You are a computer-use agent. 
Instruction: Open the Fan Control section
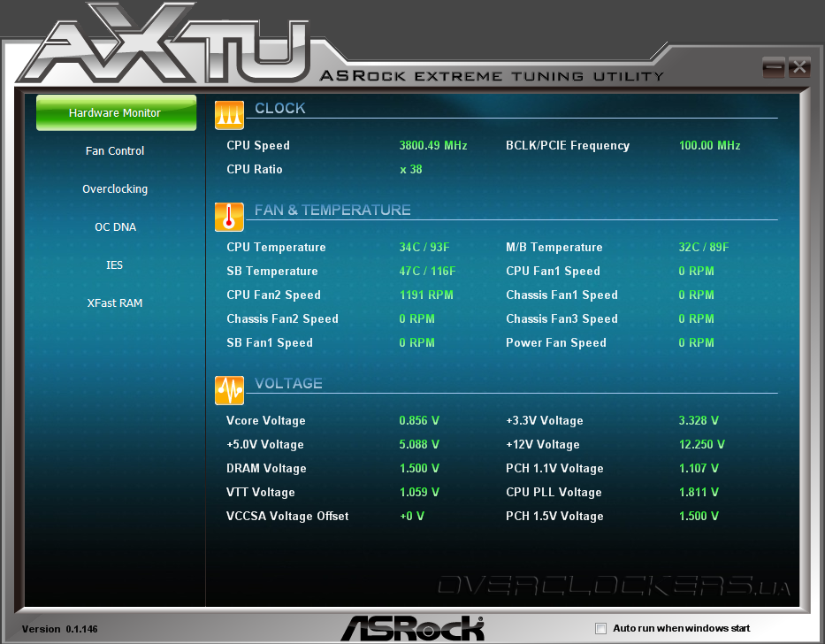pos(115,150)
